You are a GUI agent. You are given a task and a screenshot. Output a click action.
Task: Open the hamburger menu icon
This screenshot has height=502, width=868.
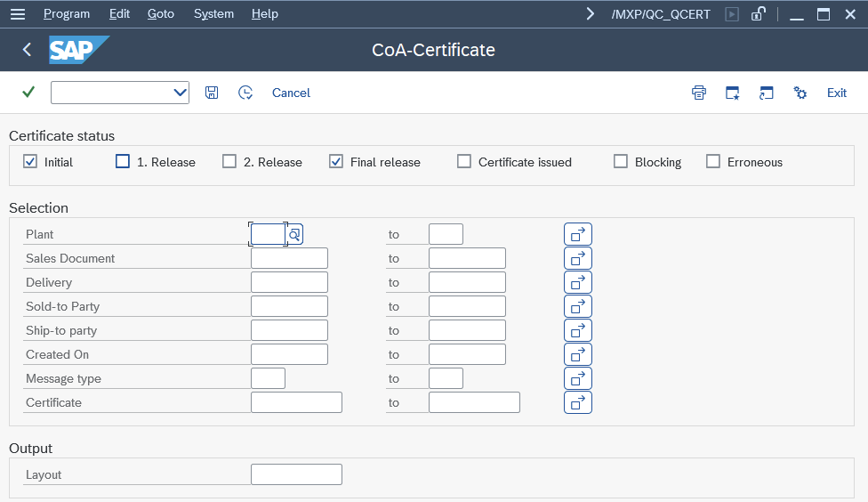18,14
